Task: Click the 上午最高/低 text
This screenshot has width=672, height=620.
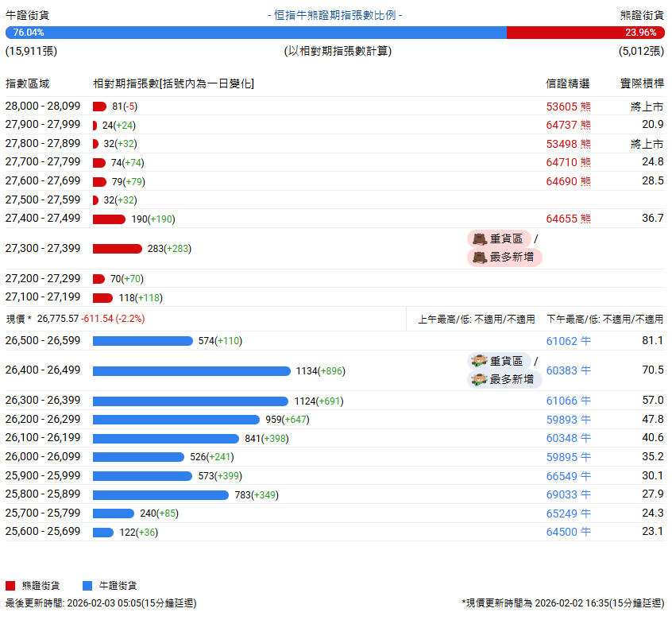Action: pyautogui.click(x=477, y=319)
